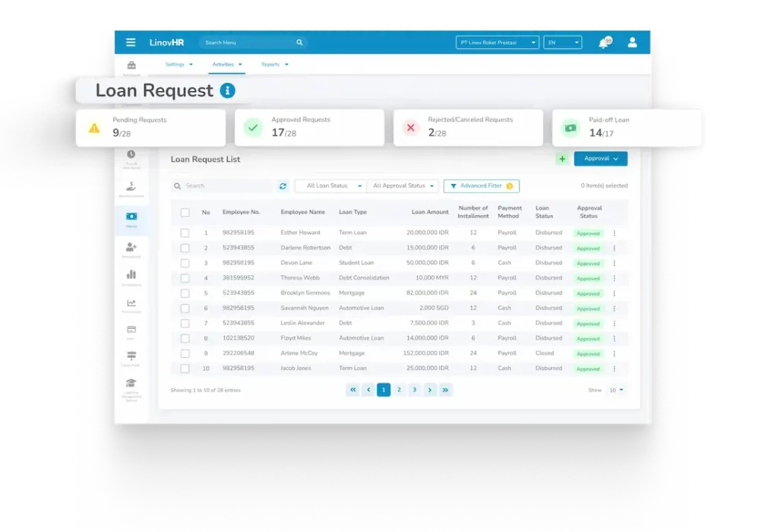Open row actions for Esther Howard
This screenshot has width=778, height=532.
point(614,233)
